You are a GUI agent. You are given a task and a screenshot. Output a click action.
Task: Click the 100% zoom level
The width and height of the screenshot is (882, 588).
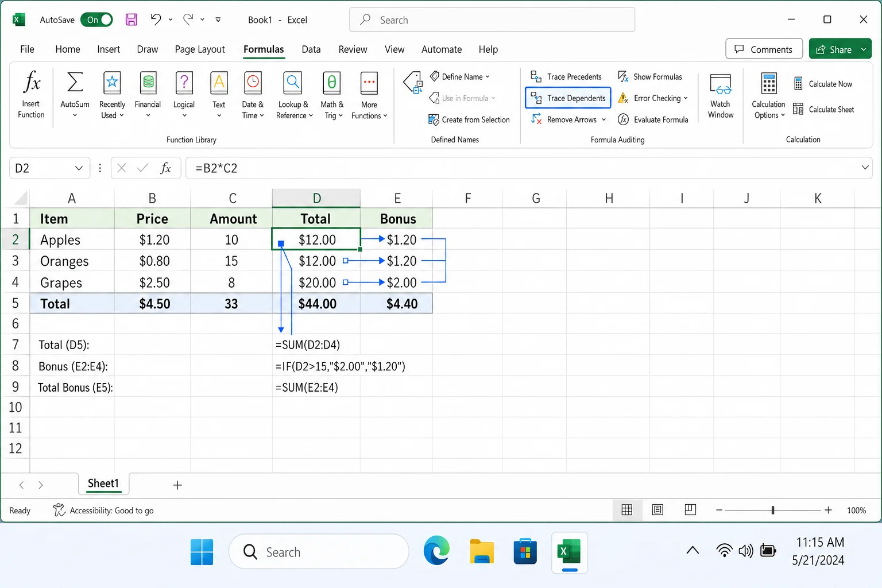856,510
